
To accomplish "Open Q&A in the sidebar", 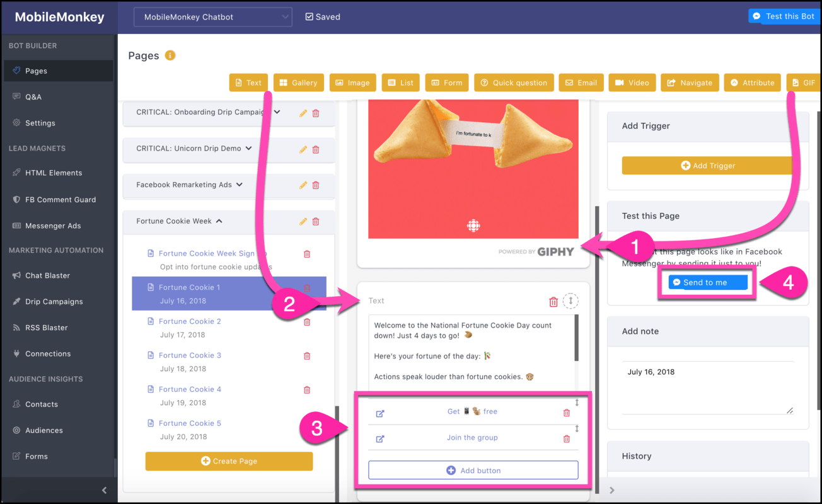I will click(x=33, y=97).
